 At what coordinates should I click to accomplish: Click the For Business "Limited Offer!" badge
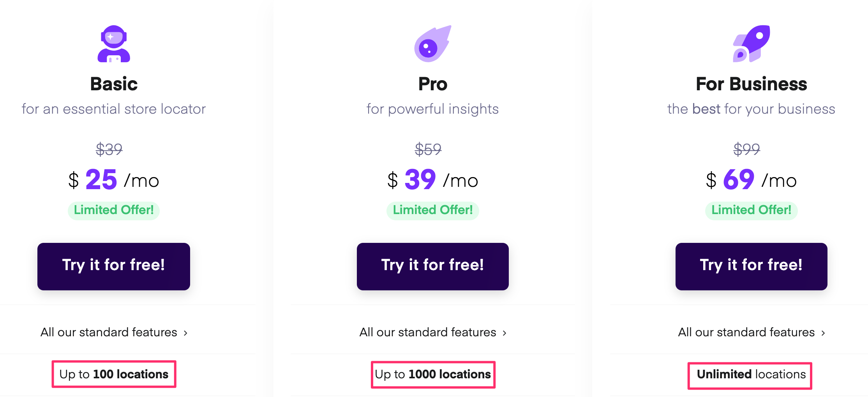point(751,210)
